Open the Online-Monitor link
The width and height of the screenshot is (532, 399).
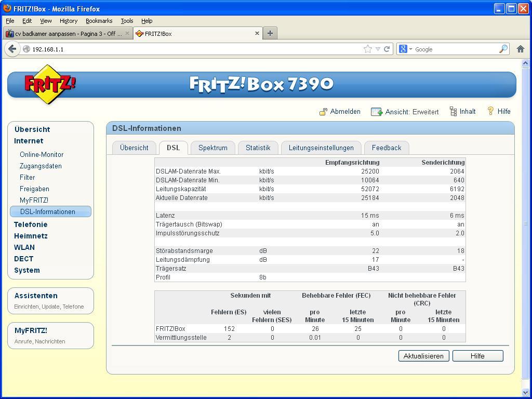tap(42, 154)
